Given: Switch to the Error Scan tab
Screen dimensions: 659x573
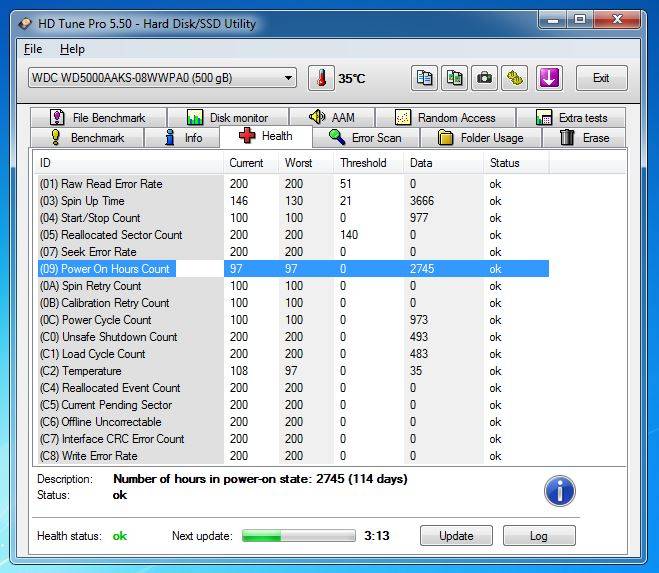Looking at the screenshot, I should pyautogui.click(x=366, y=138).
